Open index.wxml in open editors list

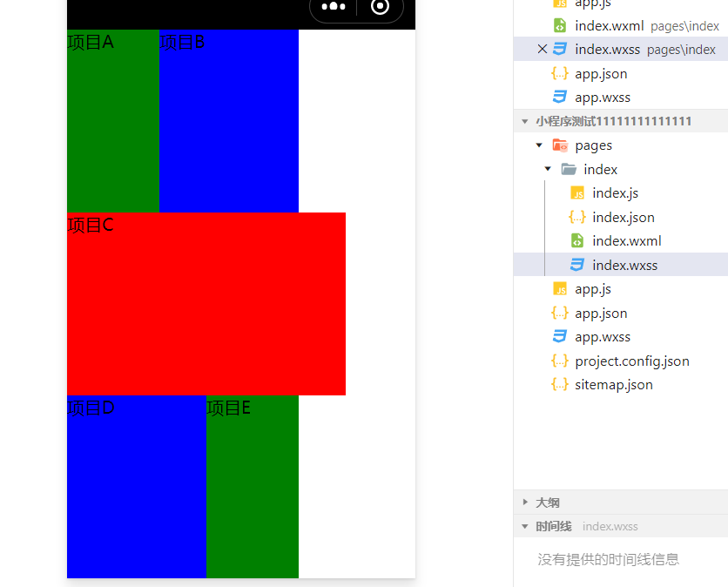click(x=621, y=25)
